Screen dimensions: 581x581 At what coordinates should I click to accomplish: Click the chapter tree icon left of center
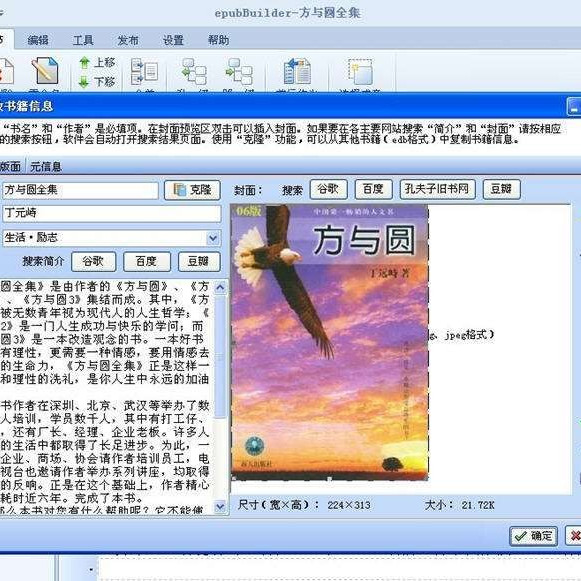(x=194, y=71)
